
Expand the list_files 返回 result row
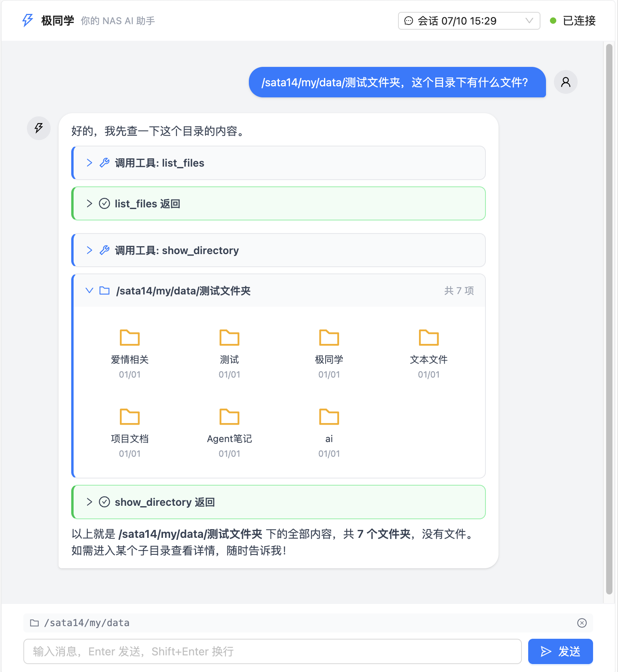pos(279,203)
